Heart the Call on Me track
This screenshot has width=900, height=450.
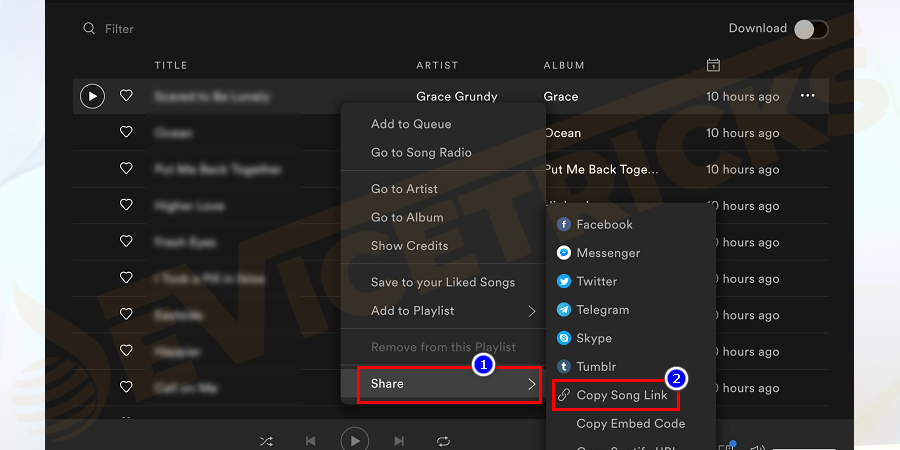(126, 387)
